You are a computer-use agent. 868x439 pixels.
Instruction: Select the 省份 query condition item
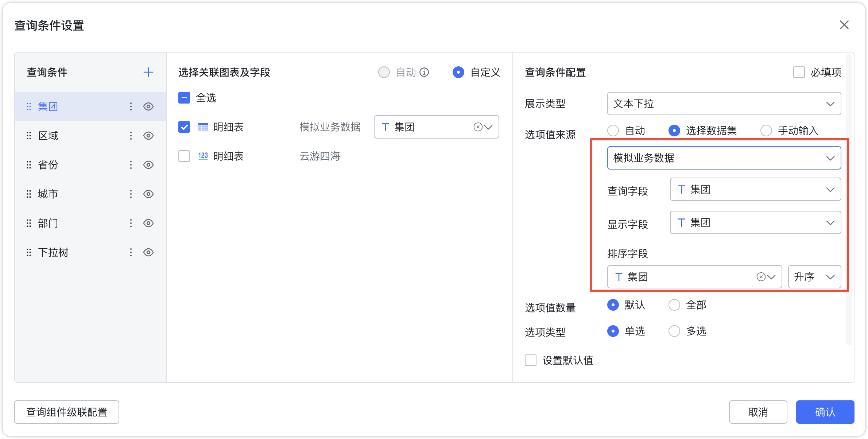90,165
